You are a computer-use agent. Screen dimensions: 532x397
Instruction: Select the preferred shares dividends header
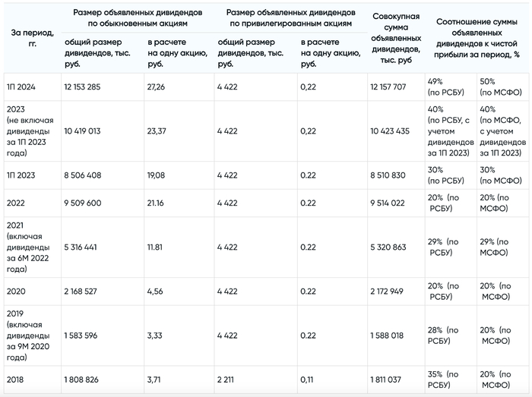click(290, 18)
